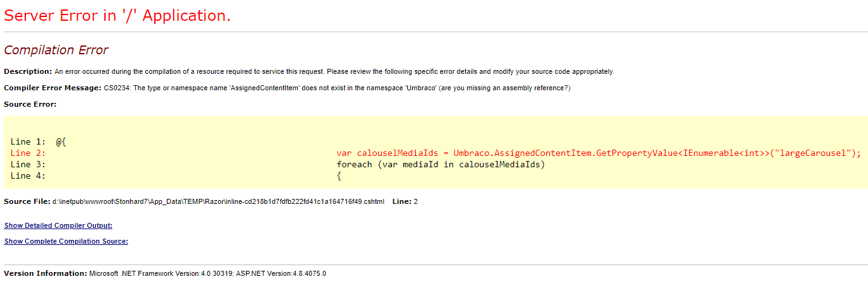Select the Compiler Error Message label
868x303 pixels.
click(x=52, y=88)
